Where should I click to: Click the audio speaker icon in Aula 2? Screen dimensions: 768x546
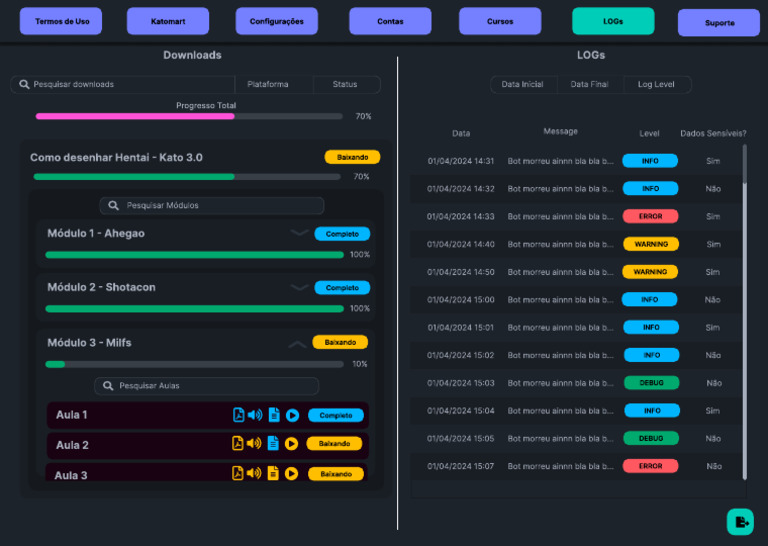pyautogui.click(x=254, y=444)
